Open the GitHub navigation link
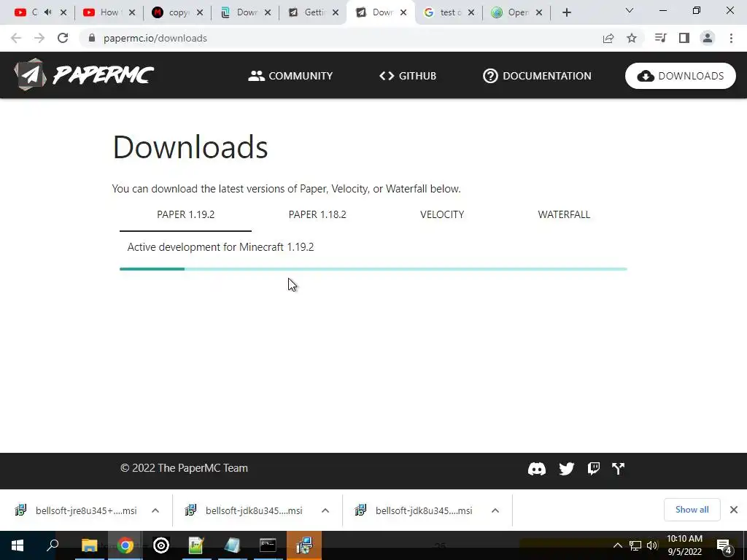This screenshot has height=560, width=747. point(408,76)
